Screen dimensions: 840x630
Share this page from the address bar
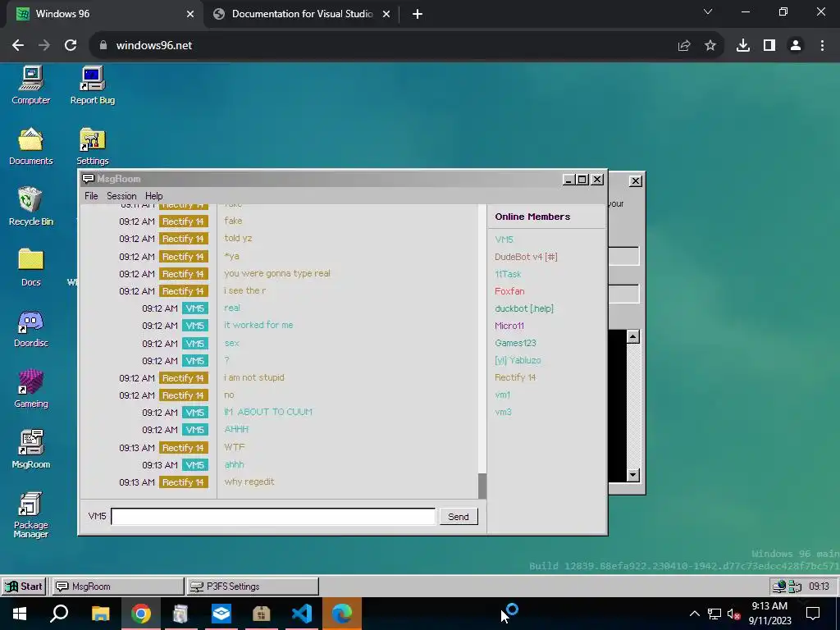(684, 46)
